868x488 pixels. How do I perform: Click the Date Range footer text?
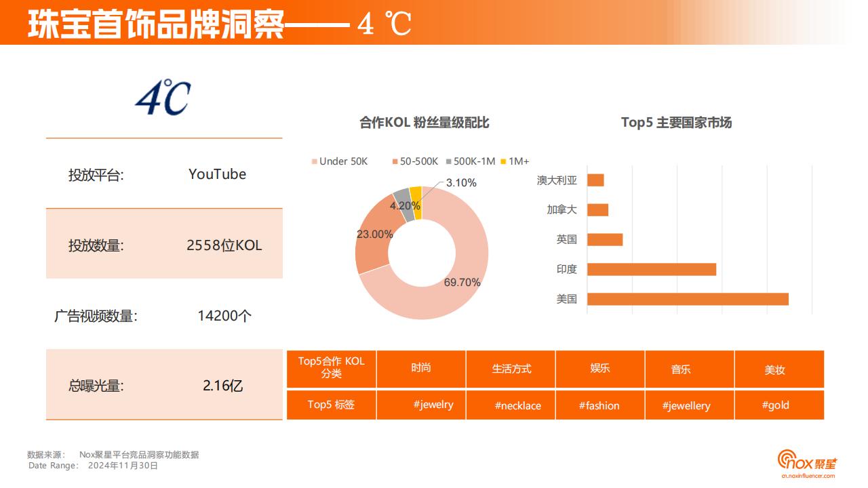tap(94, 466)
